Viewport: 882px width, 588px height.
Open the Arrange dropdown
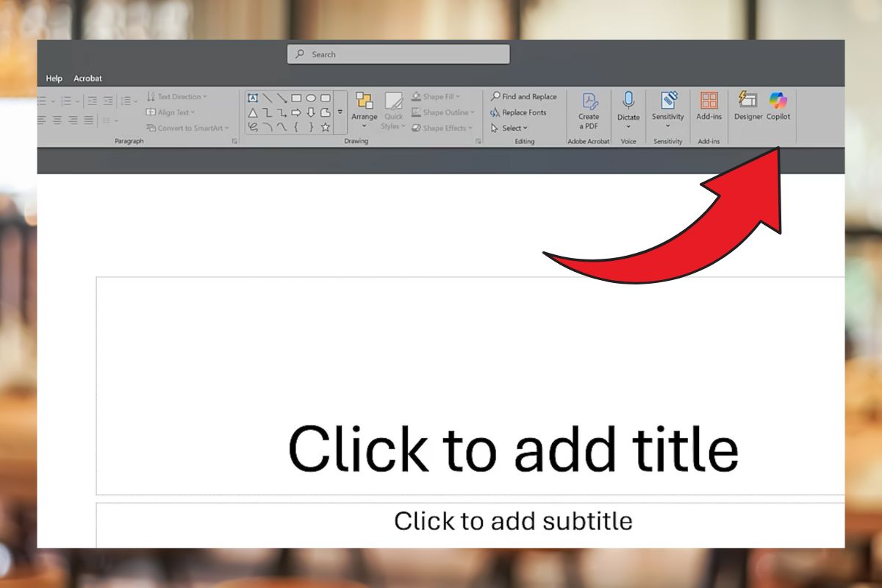364,111
